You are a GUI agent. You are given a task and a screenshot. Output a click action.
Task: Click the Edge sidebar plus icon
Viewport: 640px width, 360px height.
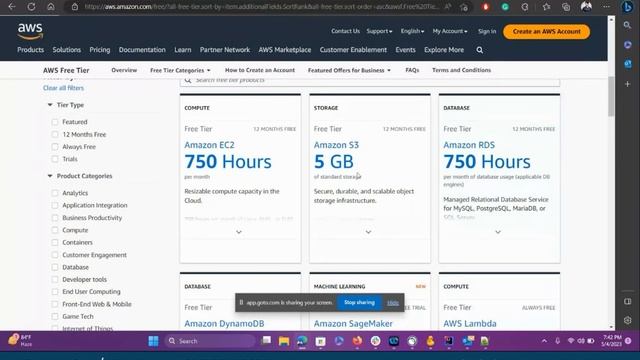(x=627, y=84)
